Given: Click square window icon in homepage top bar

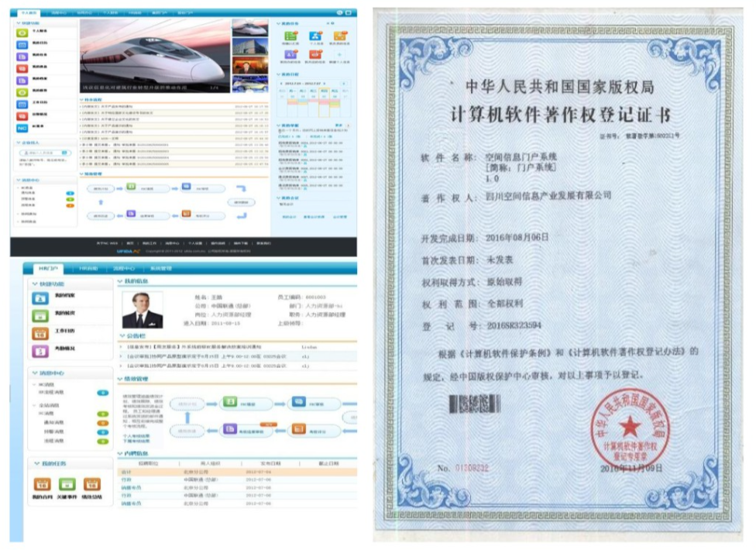Looking at the screenshot, I should 349,12.
